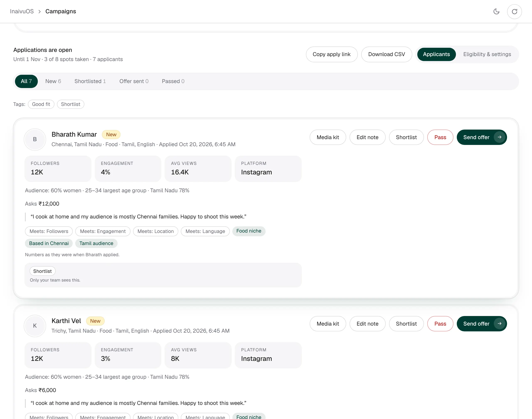Viewport: 532px width, 419px height.
Task: Click Karthi's 8K avg views stat
Action: tap(198, 355)
